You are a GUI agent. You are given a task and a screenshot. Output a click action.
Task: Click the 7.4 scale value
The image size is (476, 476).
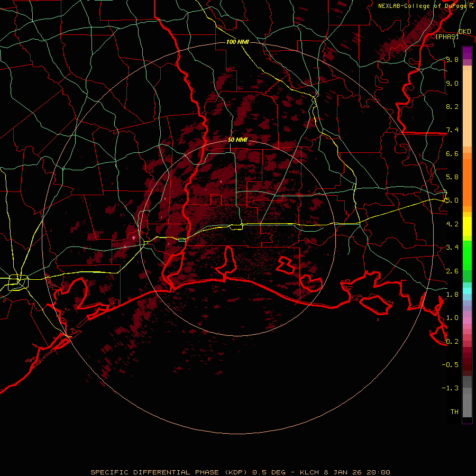[x=452, y=130]
